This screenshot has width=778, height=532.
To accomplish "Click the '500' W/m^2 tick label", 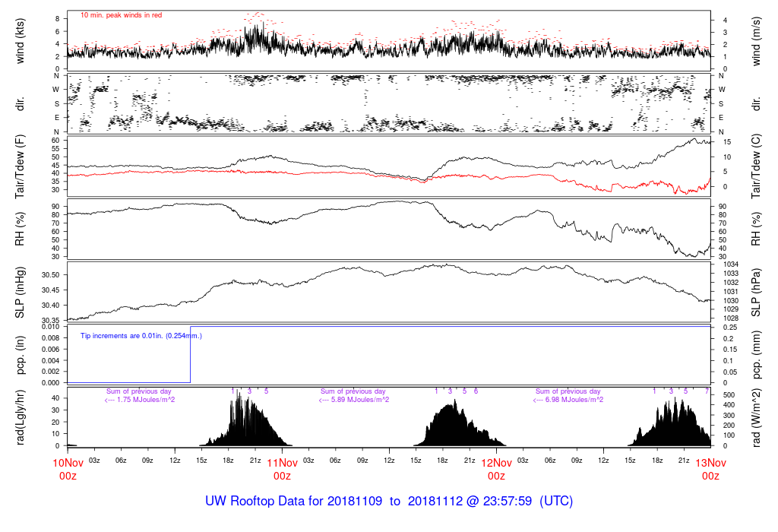I will point(729,395).
